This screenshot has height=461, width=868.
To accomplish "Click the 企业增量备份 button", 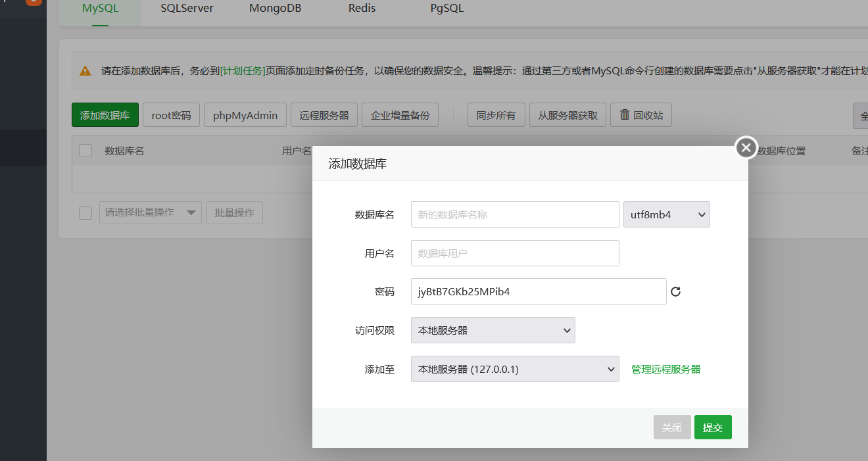I will tap(400, 115).
